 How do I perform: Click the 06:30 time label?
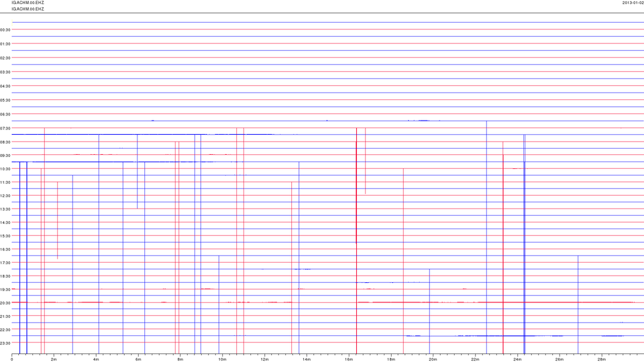tap(5, 115)
